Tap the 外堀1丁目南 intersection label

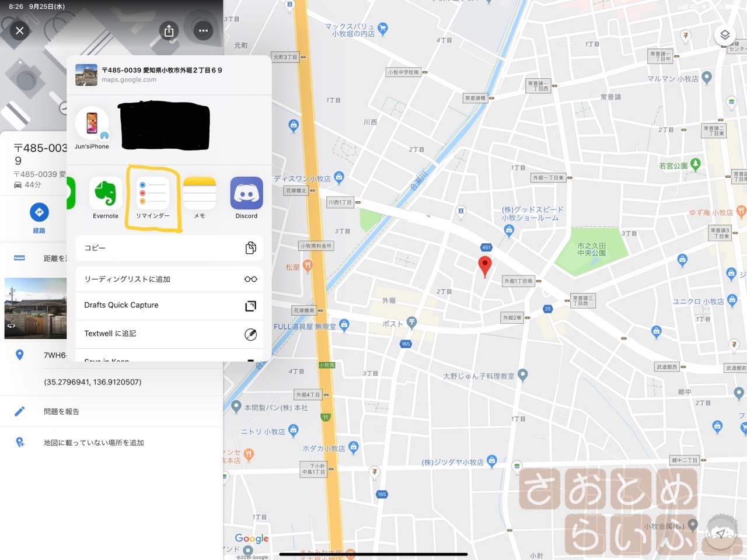[x=519, y=281]
